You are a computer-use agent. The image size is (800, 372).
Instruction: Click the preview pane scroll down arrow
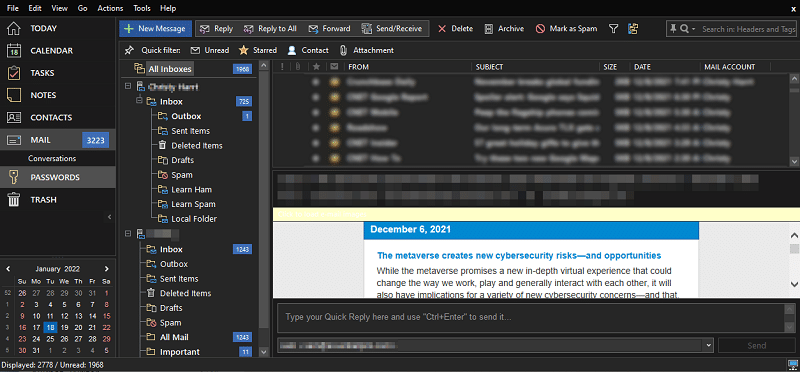[794, 284]
